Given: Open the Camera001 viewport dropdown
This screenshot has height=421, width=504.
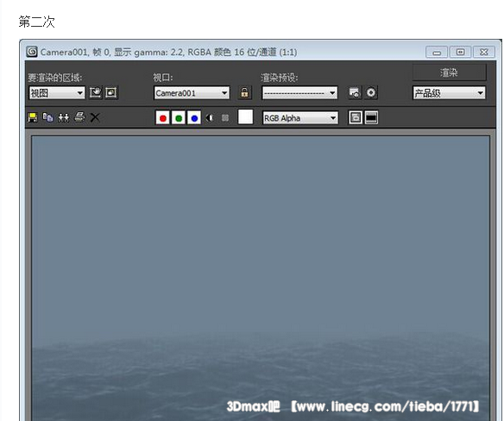Looking at the screenshot, I should (x=192, y=93).
